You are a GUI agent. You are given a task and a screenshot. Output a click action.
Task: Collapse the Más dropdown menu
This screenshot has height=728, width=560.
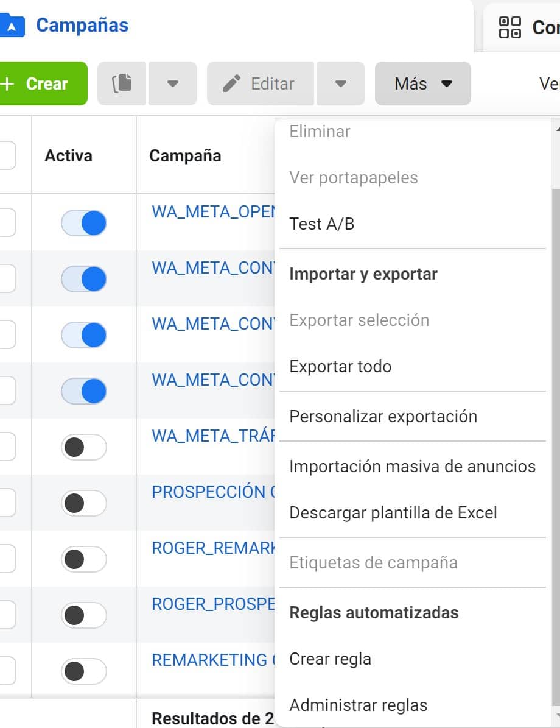[423, 83]
